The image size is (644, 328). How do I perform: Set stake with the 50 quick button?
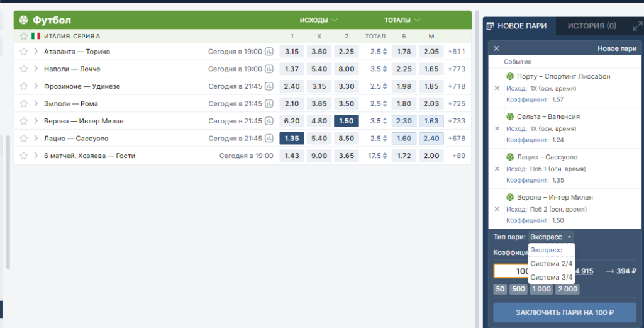(x=500, y=289)
